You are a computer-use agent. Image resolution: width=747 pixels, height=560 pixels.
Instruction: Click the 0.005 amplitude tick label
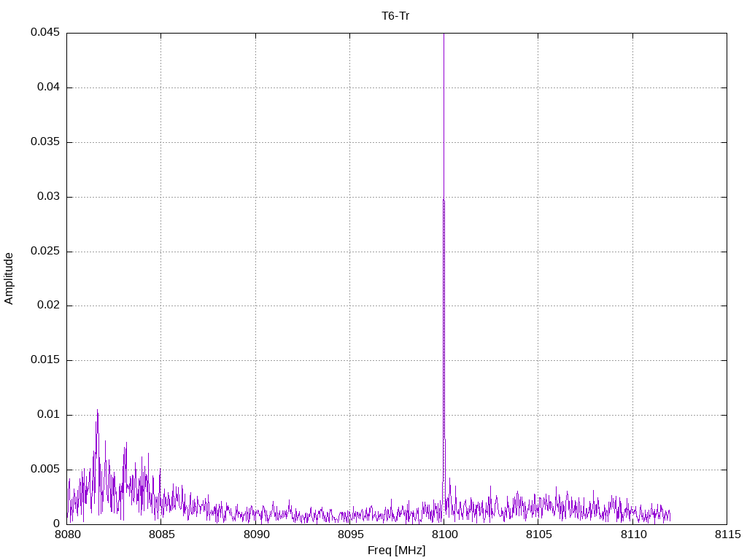tap(44, 470)
